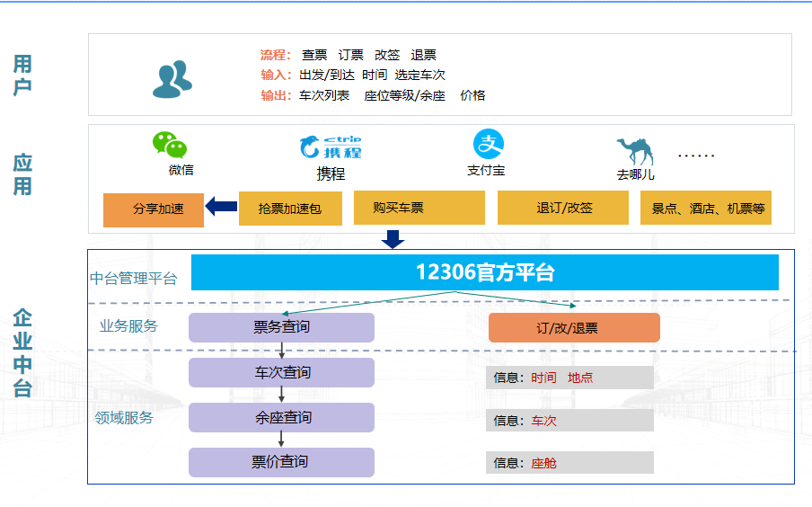Click the word 时间 in the 输入 row

[x=375, y=76]
